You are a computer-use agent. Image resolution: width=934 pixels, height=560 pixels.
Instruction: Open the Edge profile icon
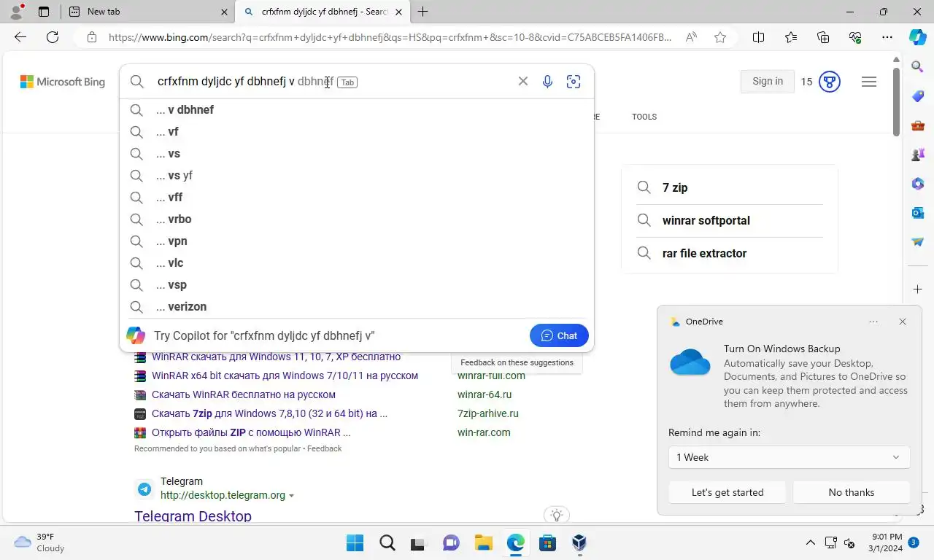coord(16,12)
